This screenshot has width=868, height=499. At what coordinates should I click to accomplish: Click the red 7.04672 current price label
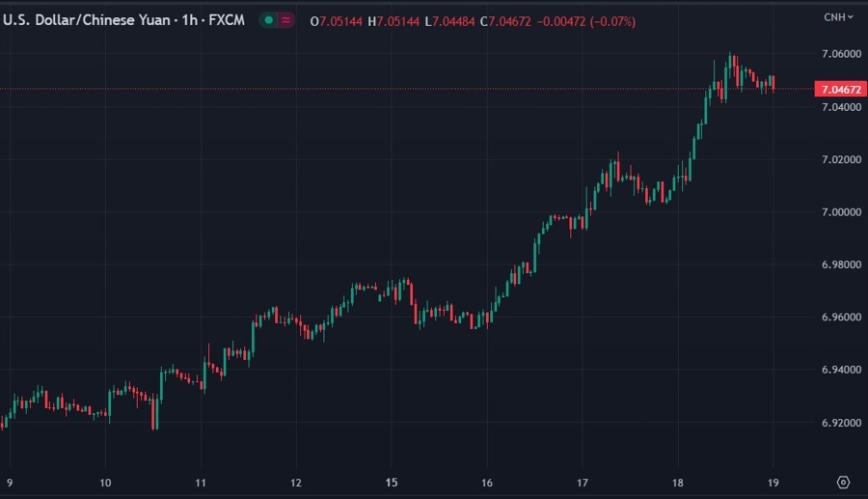(840, 89)
